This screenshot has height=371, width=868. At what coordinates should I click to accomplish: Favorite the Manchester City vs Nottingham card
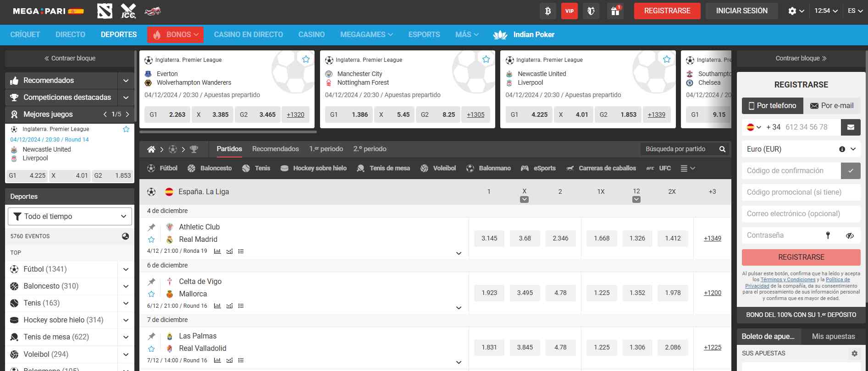[486, 59]
